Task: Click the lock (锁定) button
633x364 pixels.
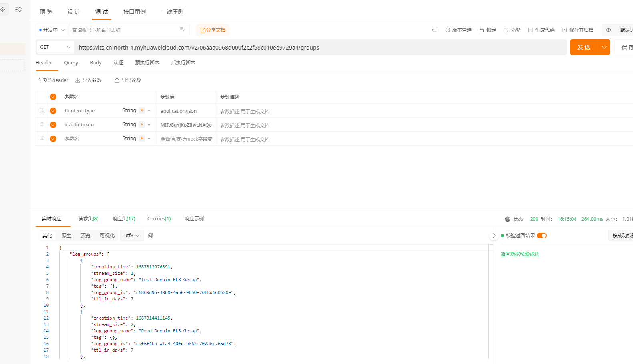Action: (x=488, y=30)
